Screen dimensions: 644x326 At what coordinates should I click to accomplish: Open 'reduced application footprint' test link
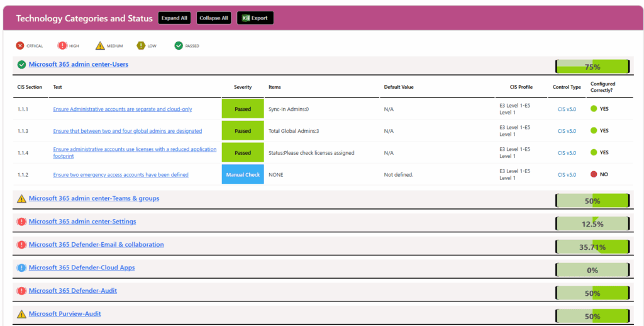pos(135,152)
